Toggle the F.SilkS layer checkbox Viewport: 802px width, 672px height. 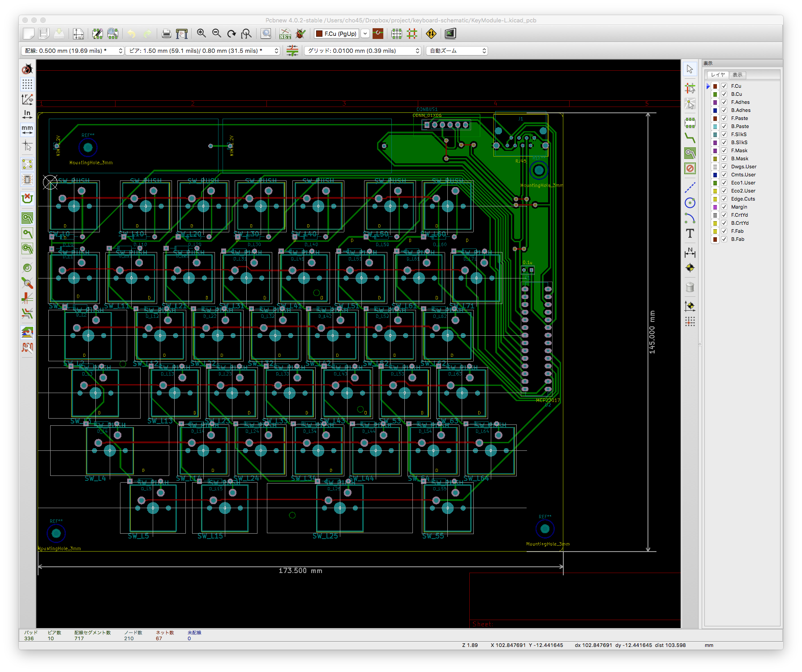[724, 134]
